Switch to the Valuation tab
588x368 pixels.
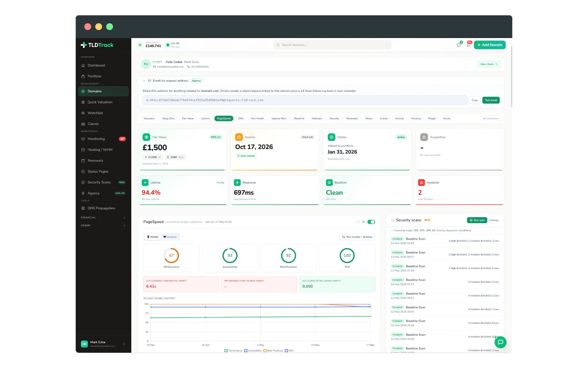pyautogui.click(x=149, y=118)
